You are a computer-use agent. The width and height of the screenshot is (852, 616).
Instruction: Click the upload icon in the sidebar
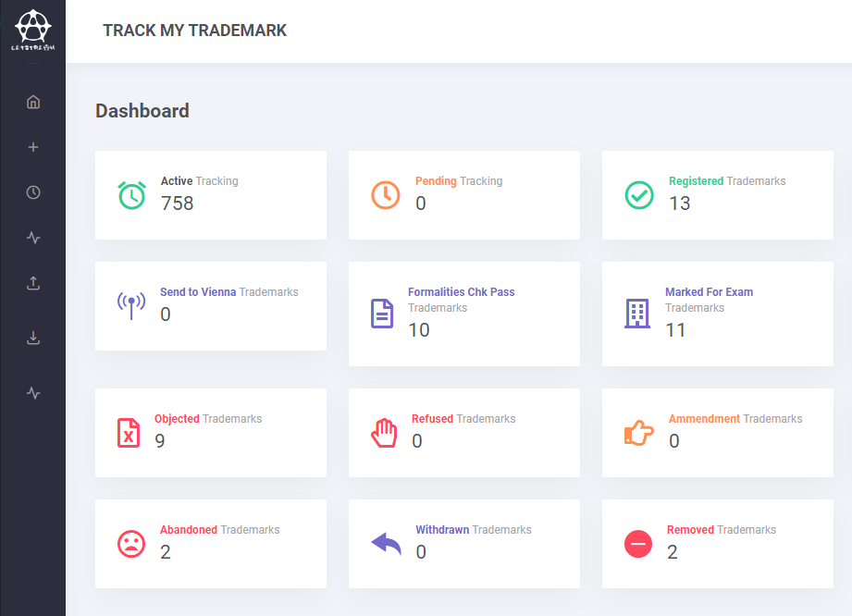33,283
